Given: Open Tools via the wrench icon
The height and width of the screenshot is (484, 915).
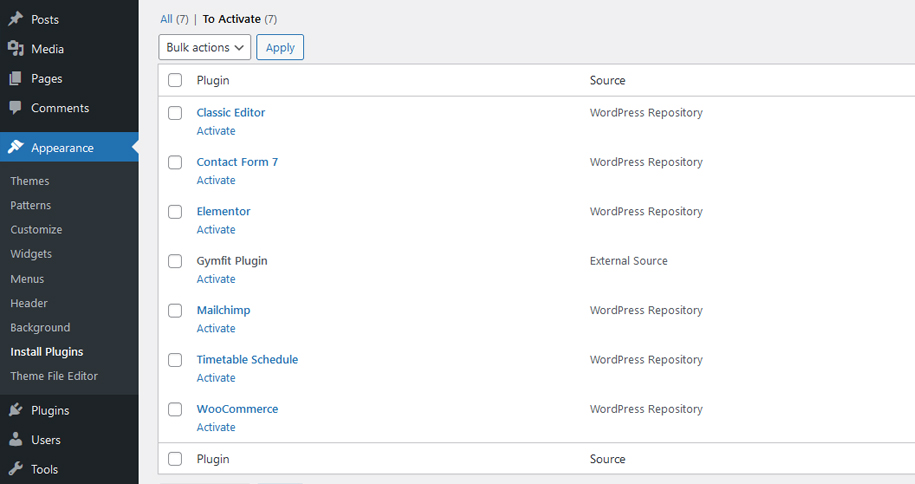Looking at the screenshot, I should [x=16, y=469].
